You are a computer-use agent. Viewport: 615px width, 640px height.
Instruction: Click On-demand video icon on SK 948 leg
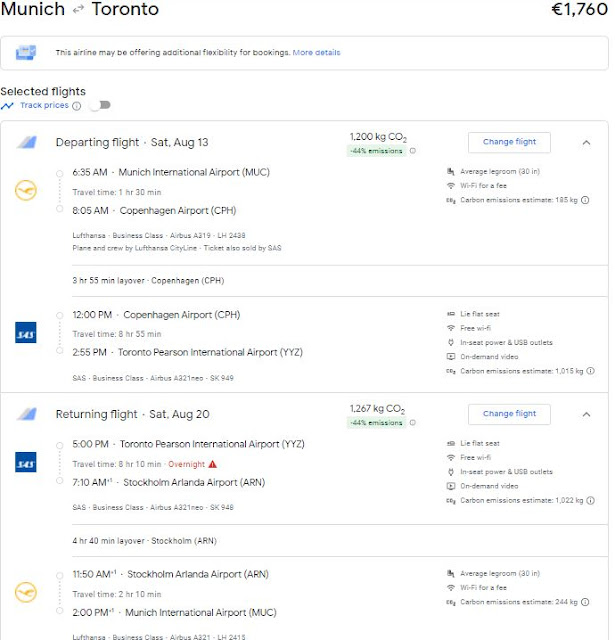click(451, 486)
